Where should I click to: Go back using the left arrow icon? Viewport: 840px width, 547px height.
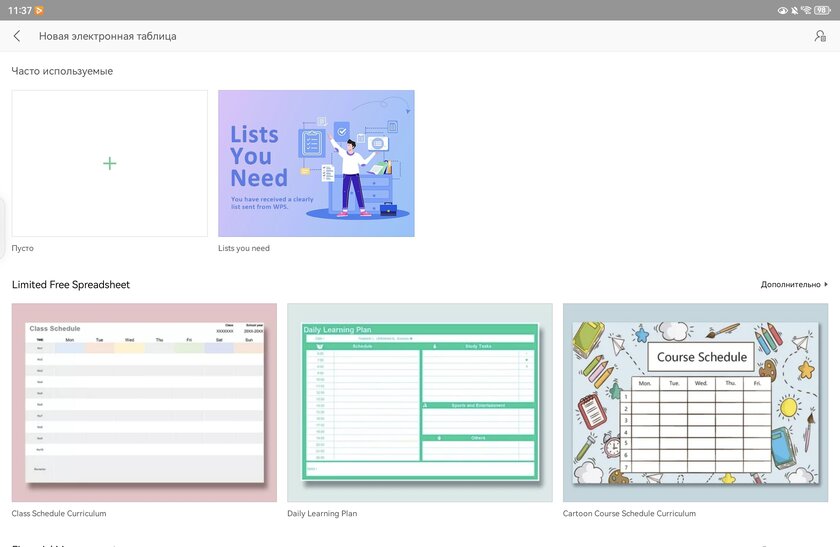[x=17, y=36]
